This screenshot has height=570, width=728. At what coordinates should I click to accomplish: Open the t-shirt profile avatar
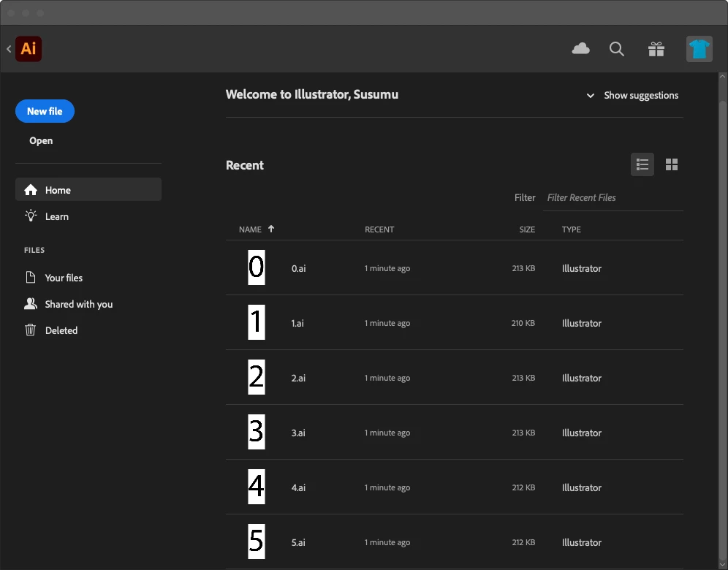tap(699, 49)
